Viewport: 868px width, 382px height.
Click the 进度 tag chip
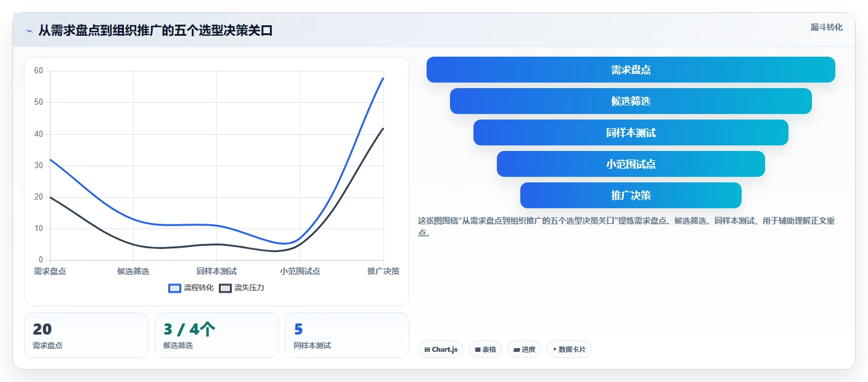[x=525, y=349]
